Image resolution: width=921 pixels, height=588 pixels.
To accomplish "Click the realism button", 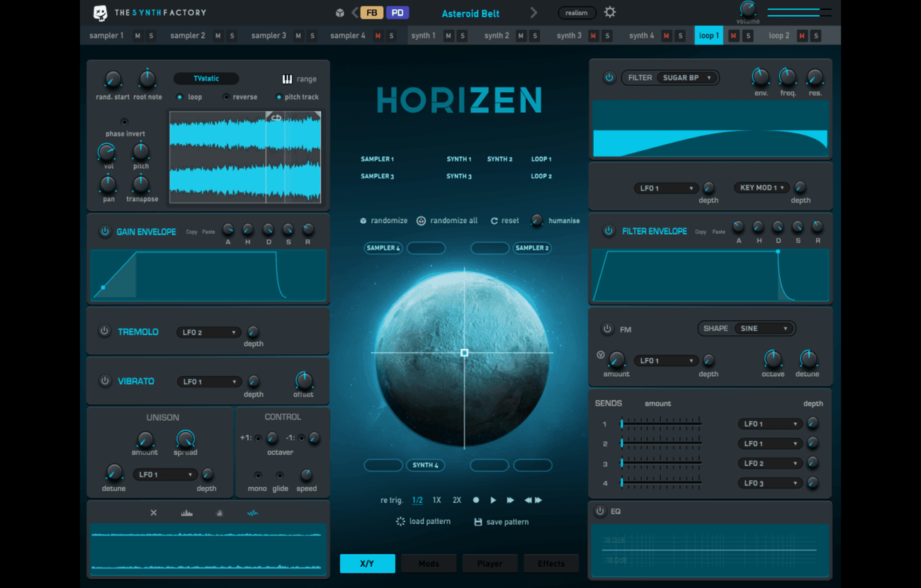I will [577, 13].
